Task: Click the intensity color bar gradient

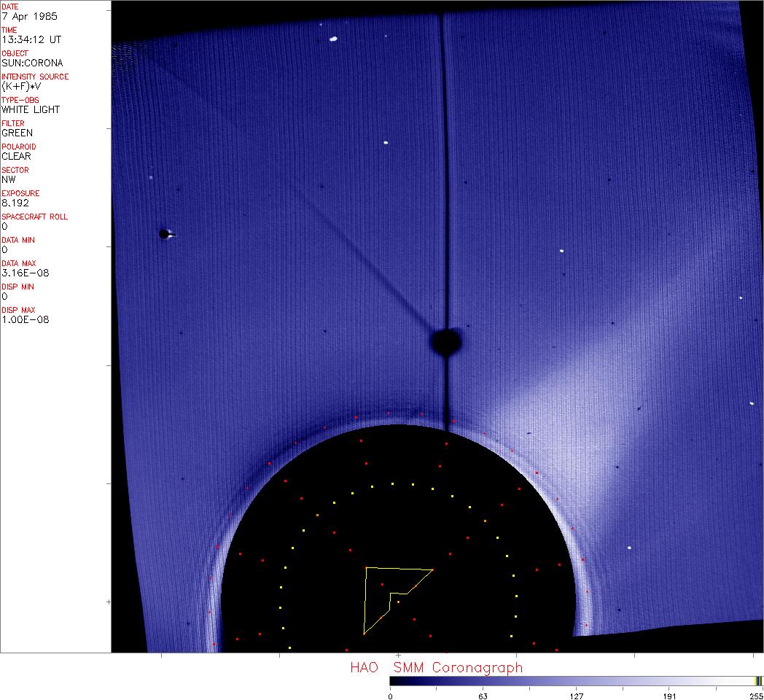Action: [577, 681]
